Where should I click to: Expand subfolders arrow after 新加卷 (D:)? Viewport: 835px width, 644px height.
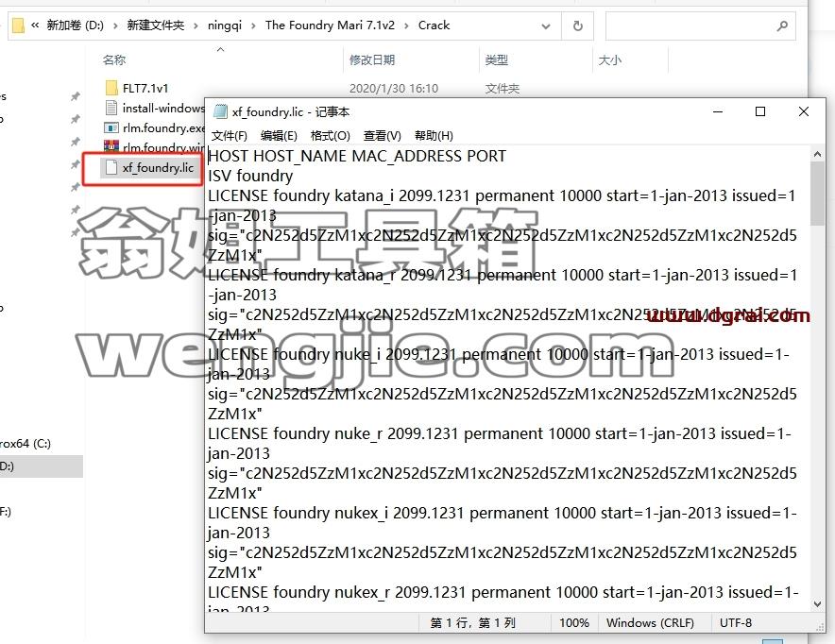115,25
